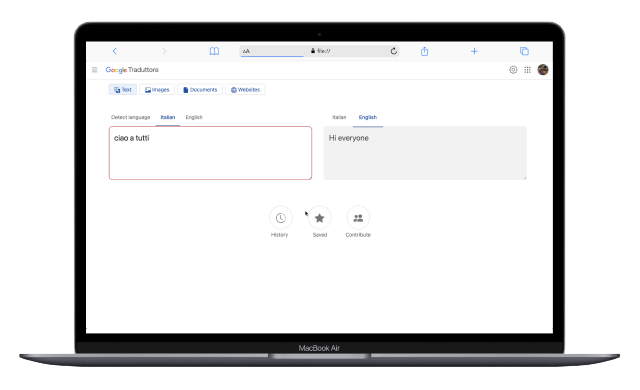Click the Contribute label
640x390 pixels.
point(358,235)
